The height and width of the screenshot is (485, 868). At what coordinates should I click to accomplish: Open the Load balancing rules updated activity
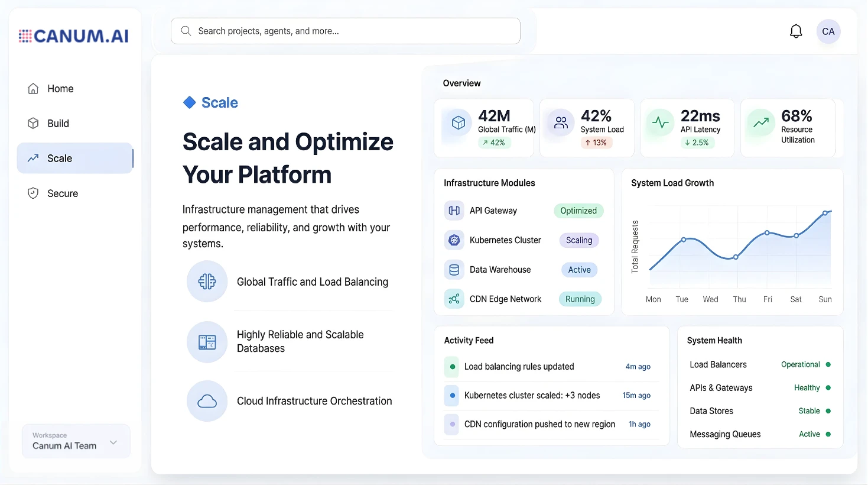(519, 367)
